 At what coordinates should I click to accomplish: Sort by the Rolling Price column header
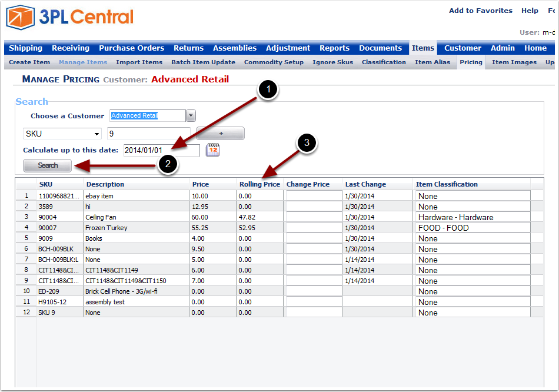tap(259, 184)
